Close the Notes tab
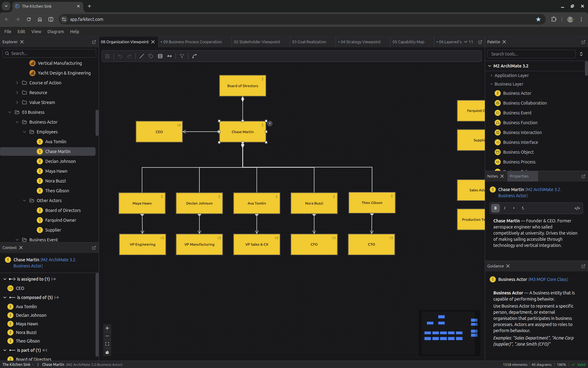The image size is (588, 368). coord(502,176)
